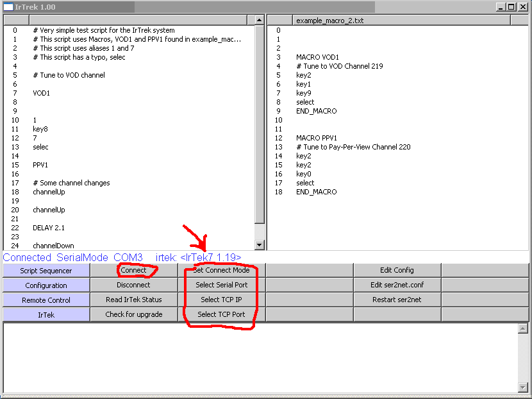This screenshot has height=399, width=532.
Task: Click the IrTrek window icon in the title bar
Action: [x=8, y=7]
